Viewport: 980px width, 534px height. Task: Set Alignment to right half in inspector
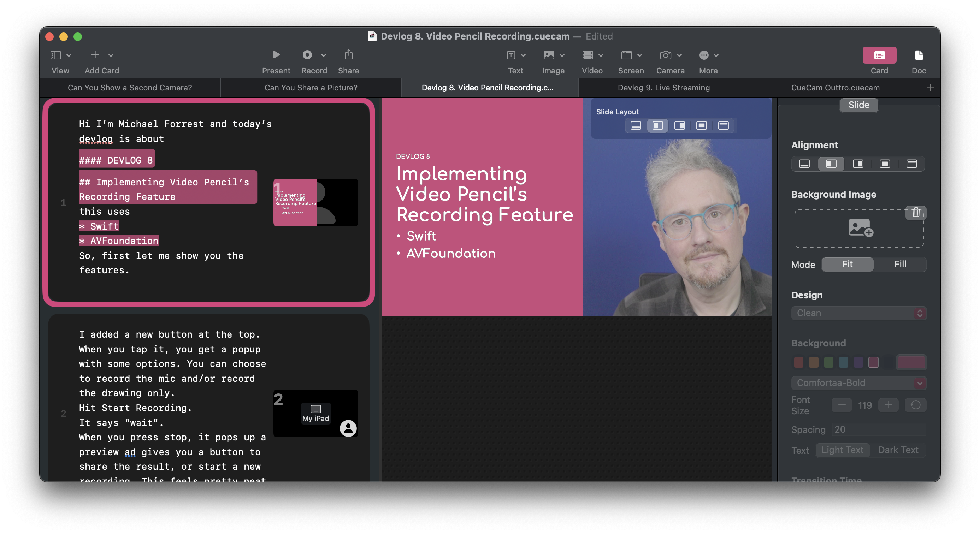click(x=858, y=164)
